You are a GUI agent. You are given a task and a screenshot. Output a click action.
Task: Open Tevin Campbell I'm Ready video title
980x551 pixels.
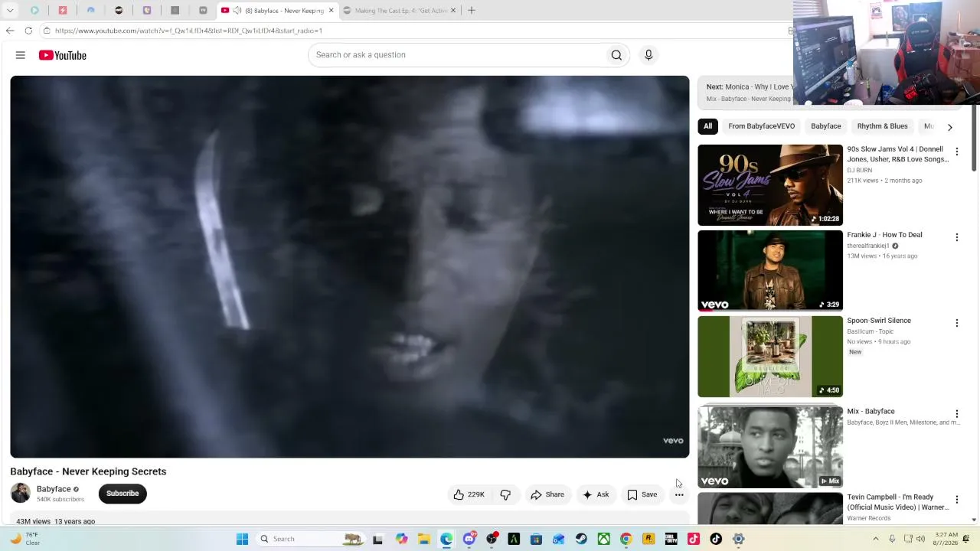click(x=897, y=502)
